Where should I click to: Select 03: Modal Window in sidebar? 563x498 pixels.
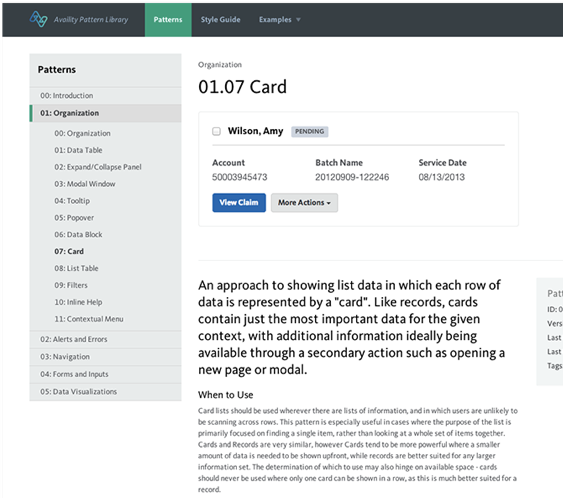point(85,184)
